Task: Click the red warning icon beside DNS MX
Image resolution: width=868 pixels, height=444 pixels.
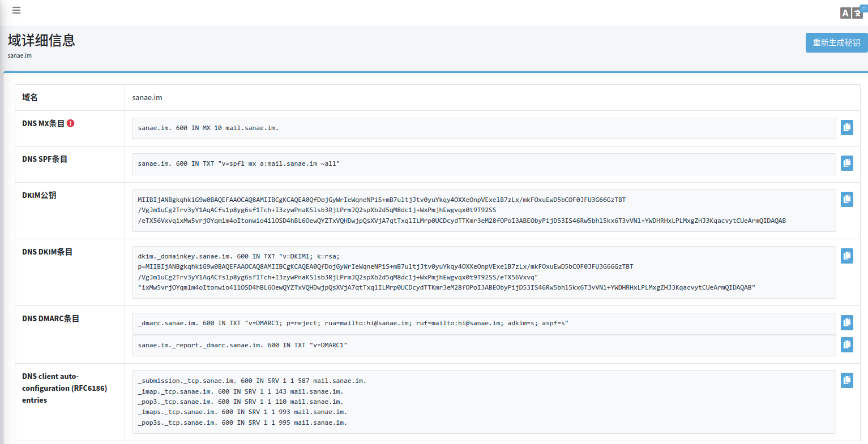Action: tap(71, 123)
